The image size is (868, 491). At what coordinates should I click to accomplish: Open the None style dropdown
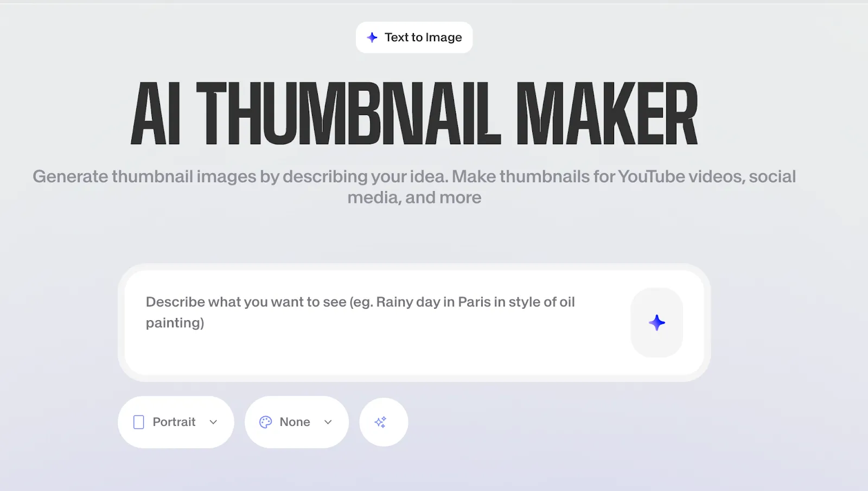click(296, 422)
